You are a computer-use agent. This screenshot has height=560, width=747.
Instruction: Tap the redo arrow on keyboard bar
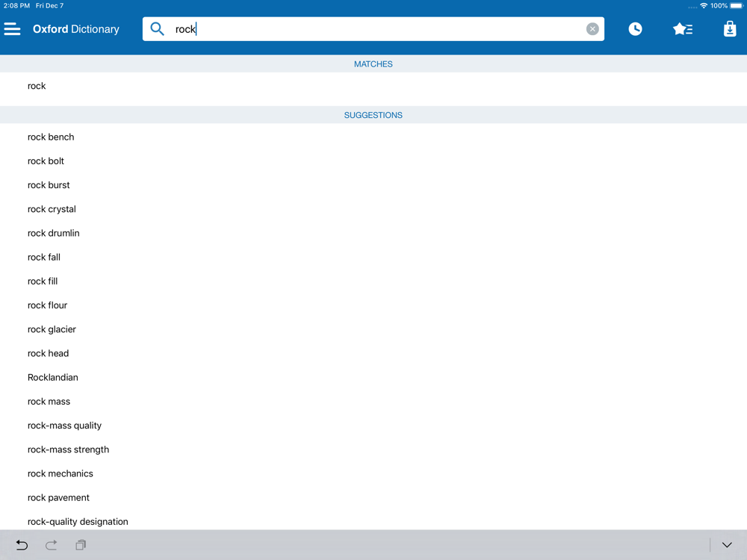(51, 545)
